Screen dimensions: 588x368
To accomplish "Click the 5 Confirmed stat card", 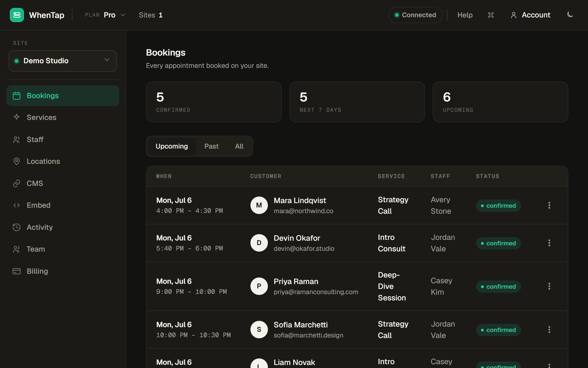I will tap(214, 102).
